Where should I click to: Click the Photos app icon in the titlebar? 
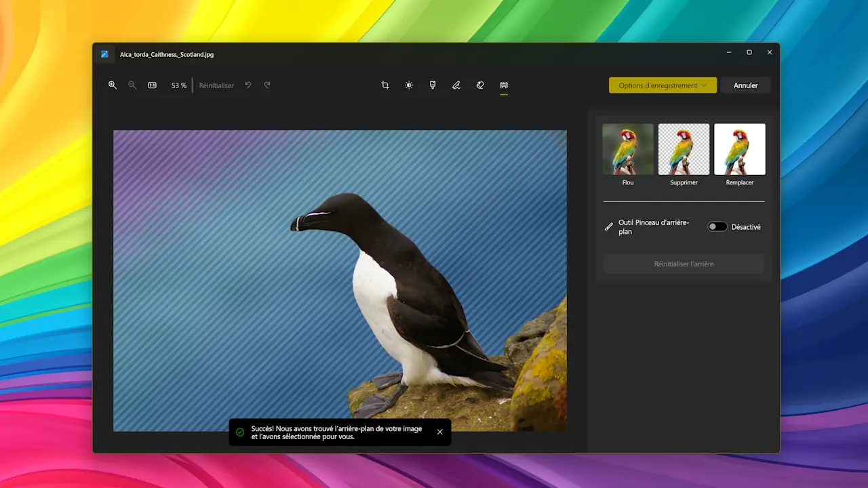106,54
